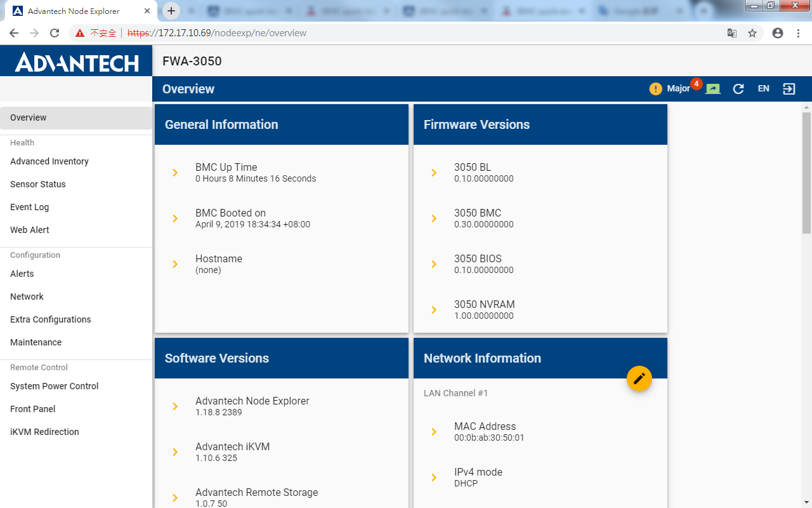Open Alerts configuration page
812x508 pixels.
pyautogui.click(x=76, y=274)
